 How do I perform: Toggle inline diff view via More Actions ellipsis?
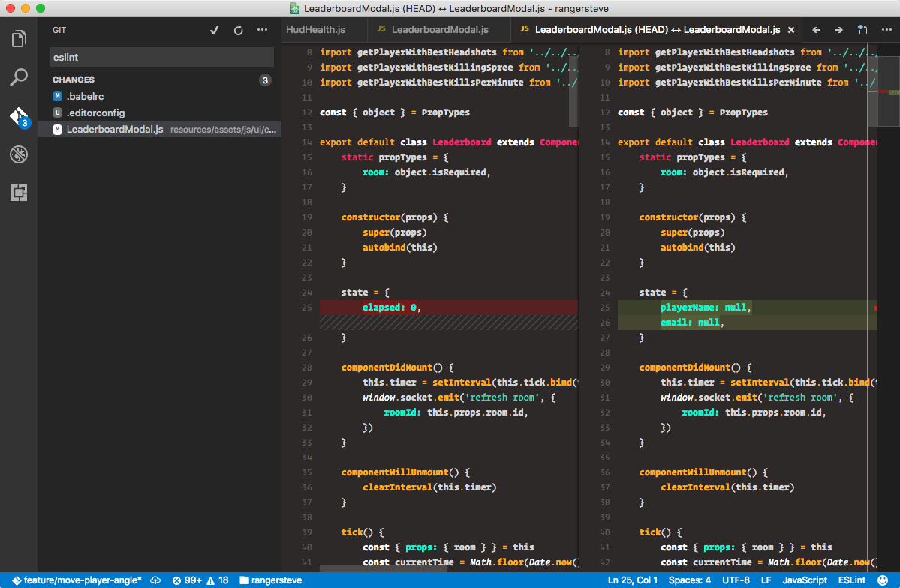click(x=888, y=30)
